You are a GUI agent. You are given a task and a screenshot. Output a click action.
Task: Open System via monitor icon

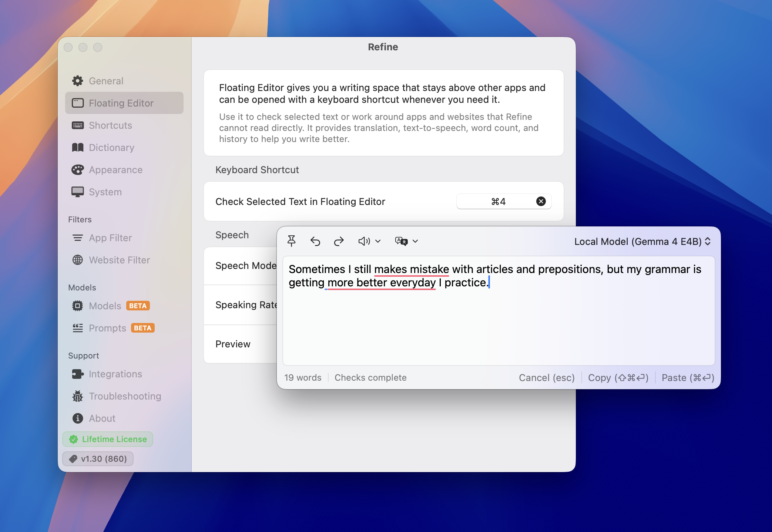pos(78,192)
